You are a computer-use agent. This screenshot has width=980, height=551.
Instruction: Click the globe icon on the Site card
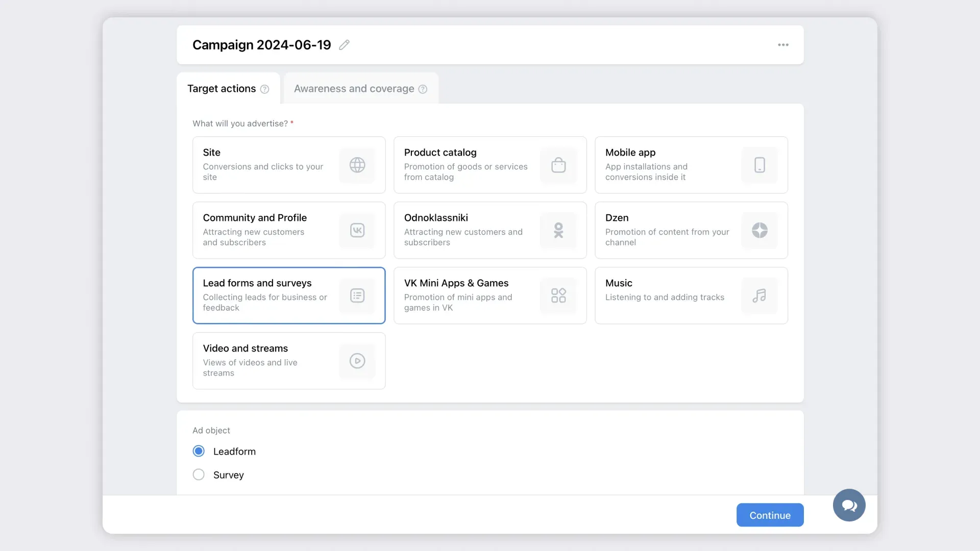[357, 165]
